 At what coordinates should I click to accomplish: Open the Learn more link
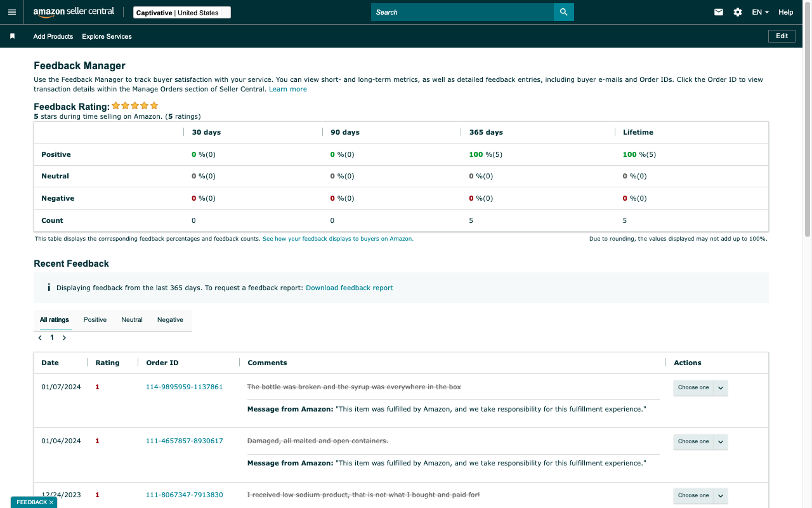coord(288,90)
